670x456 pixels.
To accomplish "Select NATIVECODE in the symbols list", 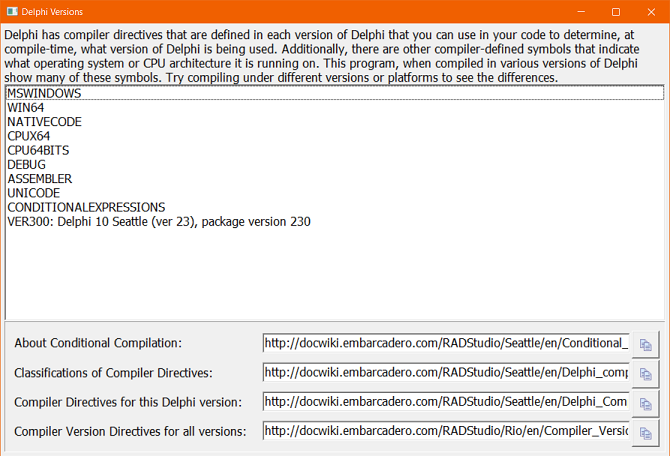I will (x=335, y=122).
